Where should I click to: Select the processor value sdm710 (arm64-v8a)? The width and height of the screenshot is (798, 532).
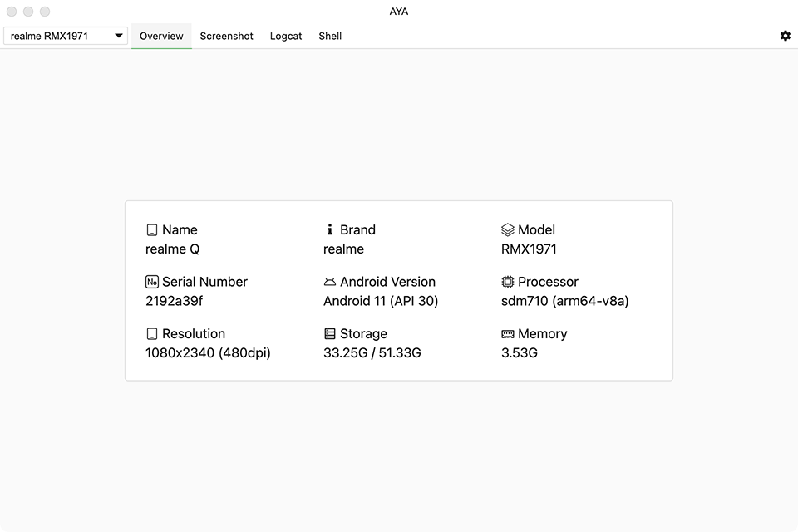[565, 302]
